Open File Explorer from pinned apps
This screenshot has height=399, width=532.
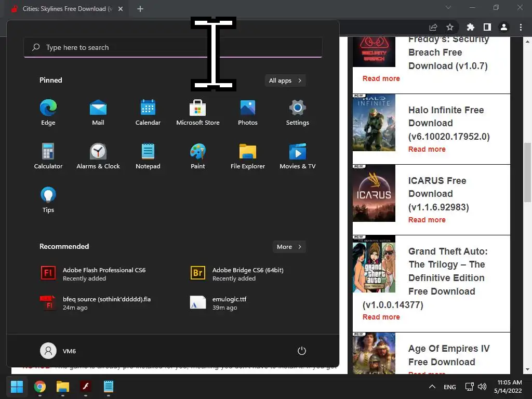coord(248,156)
